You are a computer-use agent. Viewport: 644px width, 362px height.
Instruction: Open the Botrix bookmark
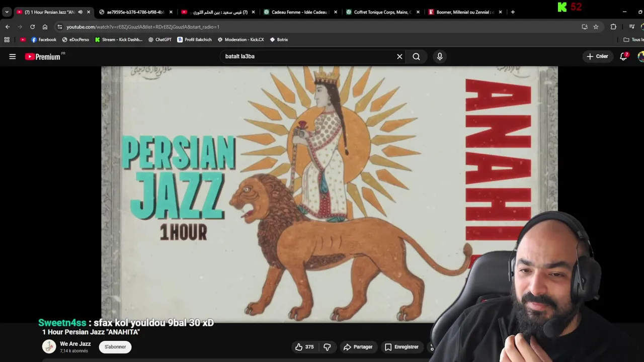click(x=279, y=40)
